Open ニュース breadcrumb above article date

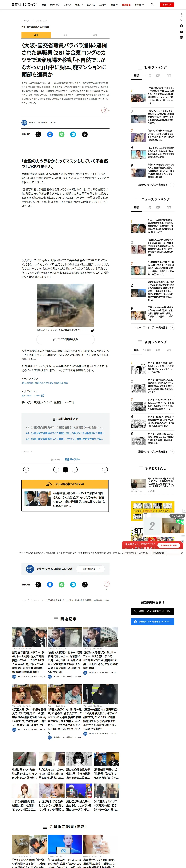click(25, 21)
